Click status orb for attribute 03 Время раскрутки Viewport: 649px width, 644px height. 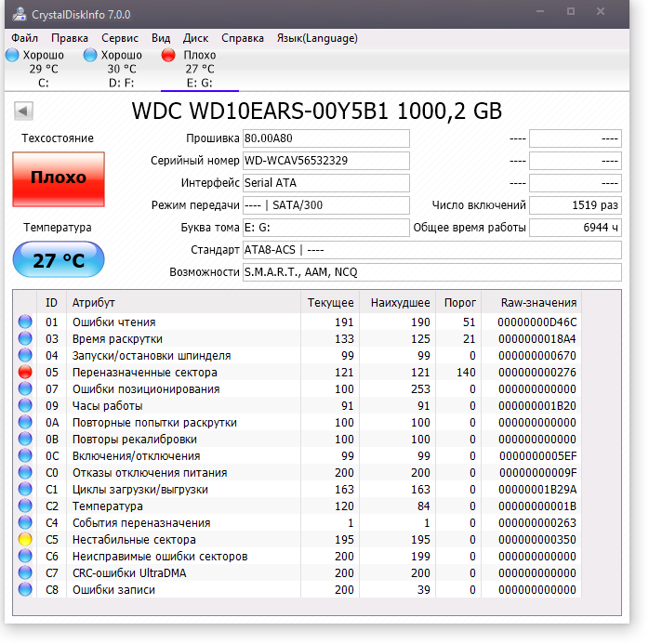point(25,339)
